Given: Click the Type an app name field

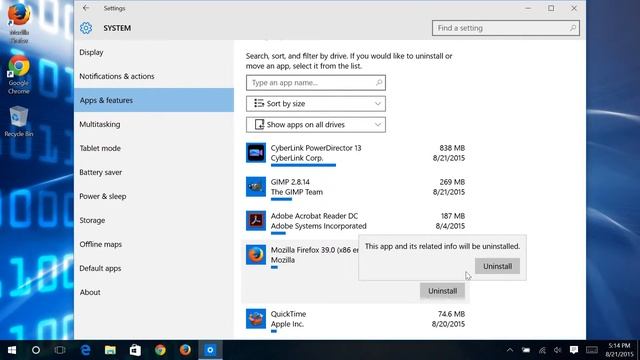Looking at the screenshot, I should (x=316, y=83).
